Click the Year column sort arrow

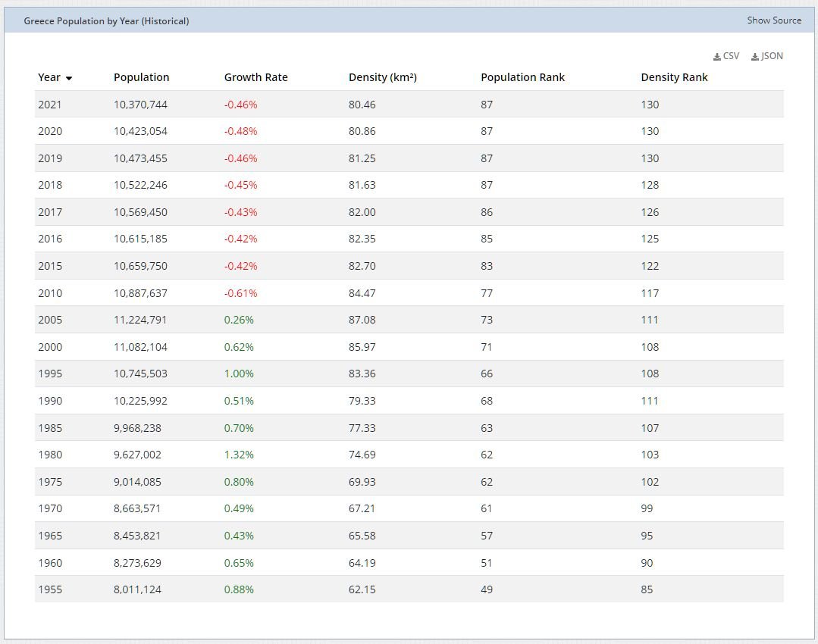click(x=69, y=78)
